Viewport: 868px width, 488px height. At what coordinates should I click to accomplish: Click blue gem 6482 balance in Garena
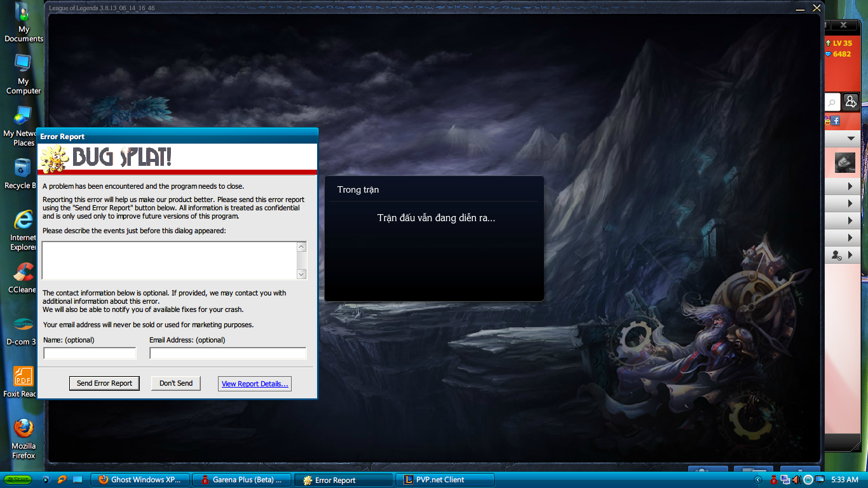[838, 54]
